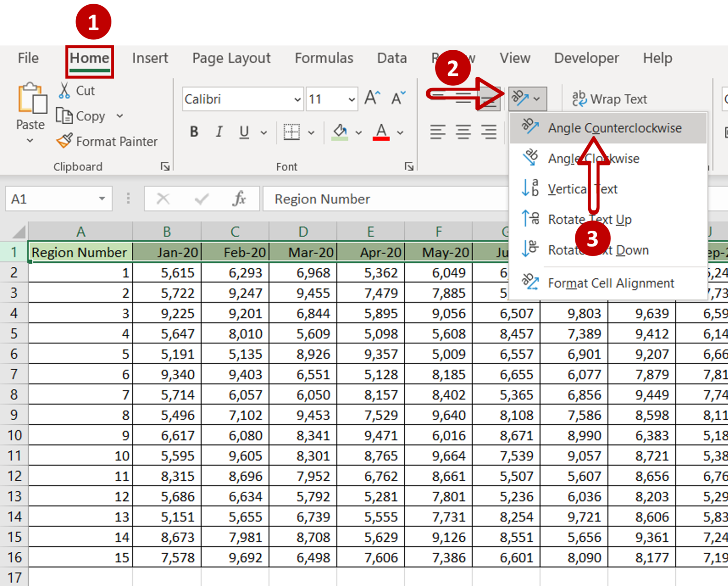
Task: Expand the Copy options arrow
Action: [x=119, y=116]
